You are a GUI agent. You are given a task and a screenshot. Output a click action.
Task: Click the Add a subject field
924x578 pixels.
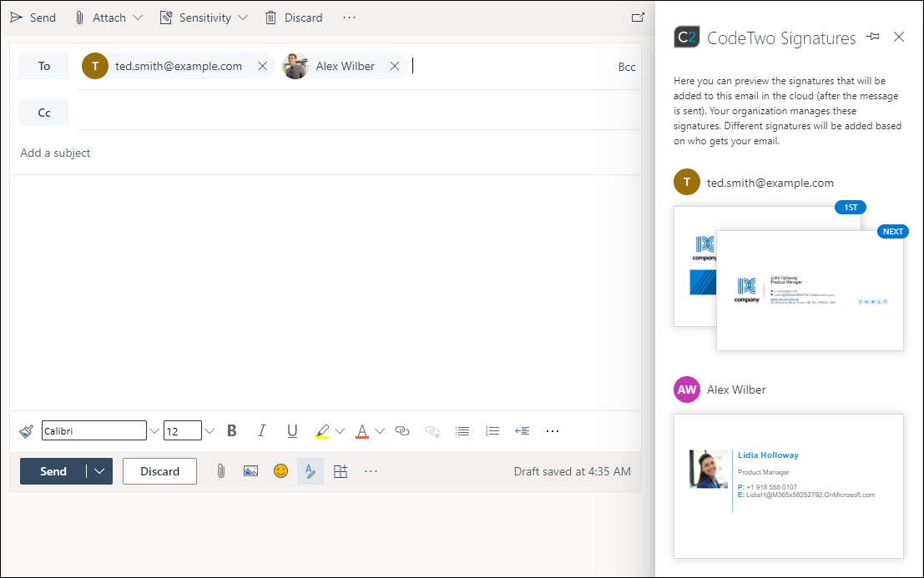(x=326, y=153)
